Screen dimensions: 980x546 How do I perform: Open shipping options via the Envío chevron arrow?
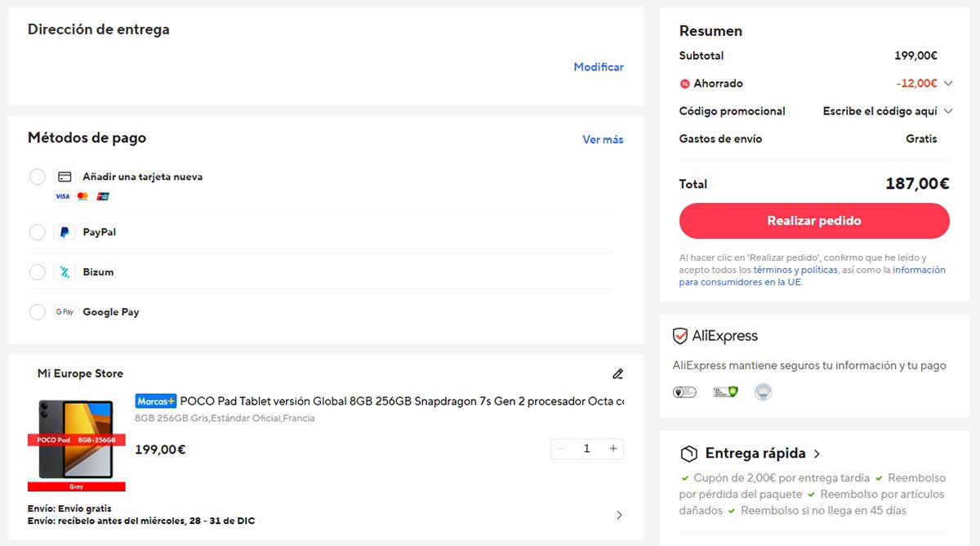pos(619,515)
